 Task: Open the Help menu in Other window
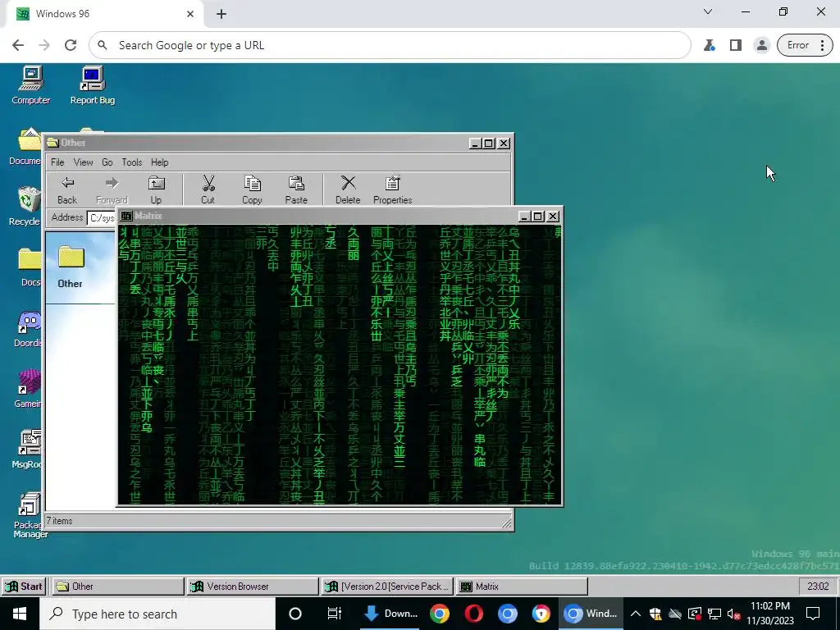click(159, 162)
